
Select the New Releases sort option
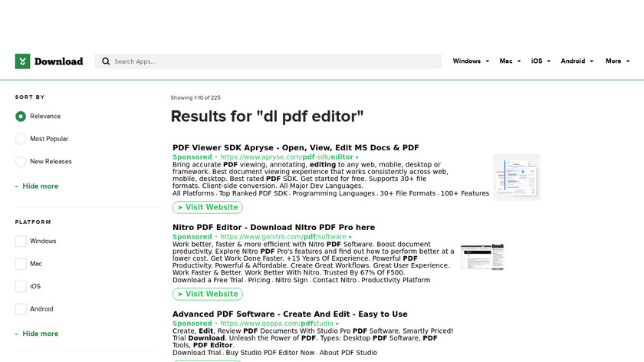21,162
